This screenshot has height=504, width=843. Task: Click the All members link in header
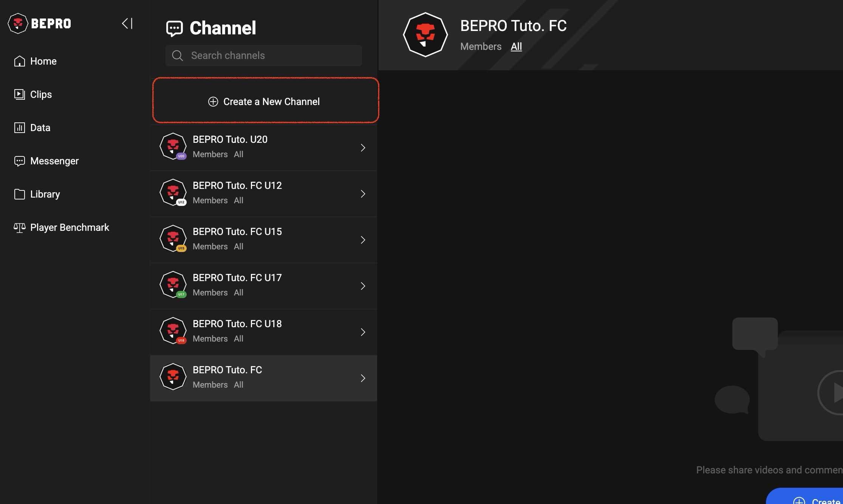[x=516, y=46]
